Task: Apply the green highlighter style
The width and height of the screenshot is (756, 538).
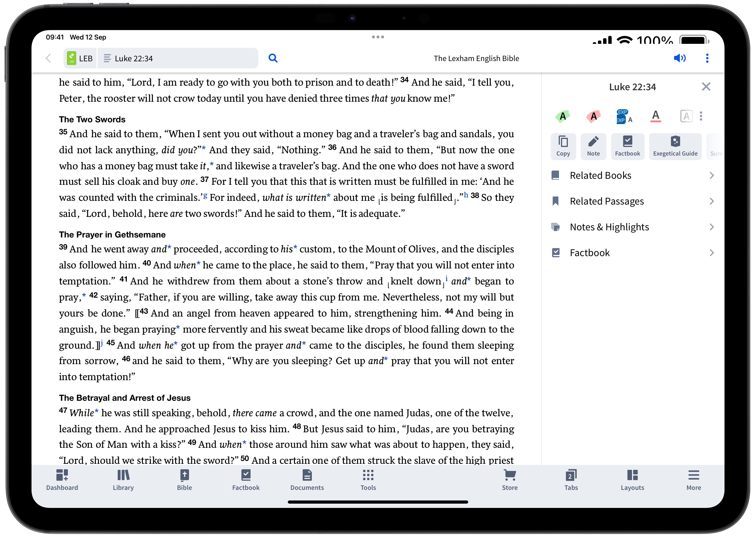Action: point(562,116)
